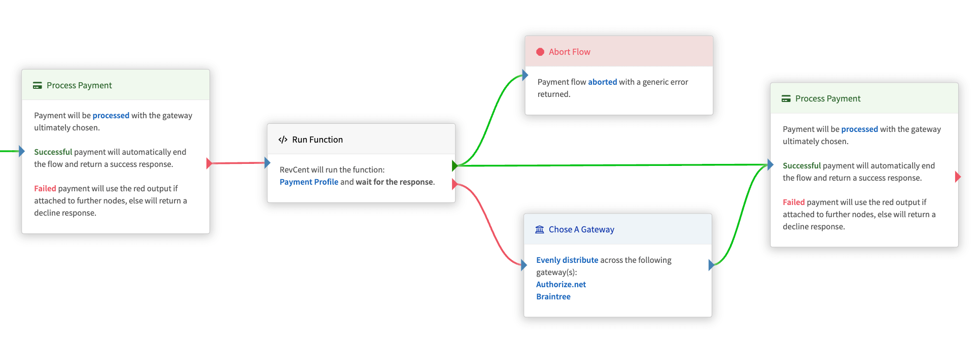980x342 pixels.
Task: Open the Braintree gateway link
Action: (x=553, y=296)
